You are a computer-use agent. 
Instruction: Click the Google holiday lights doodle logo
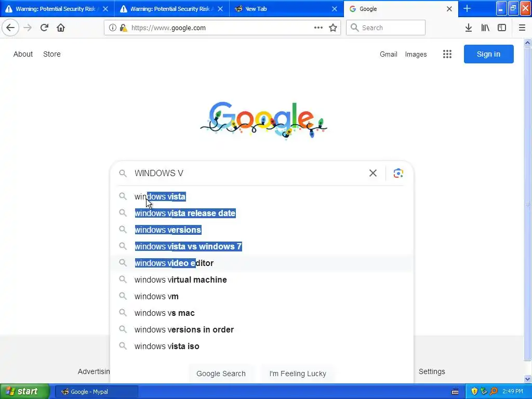click(x=263, y=121)
